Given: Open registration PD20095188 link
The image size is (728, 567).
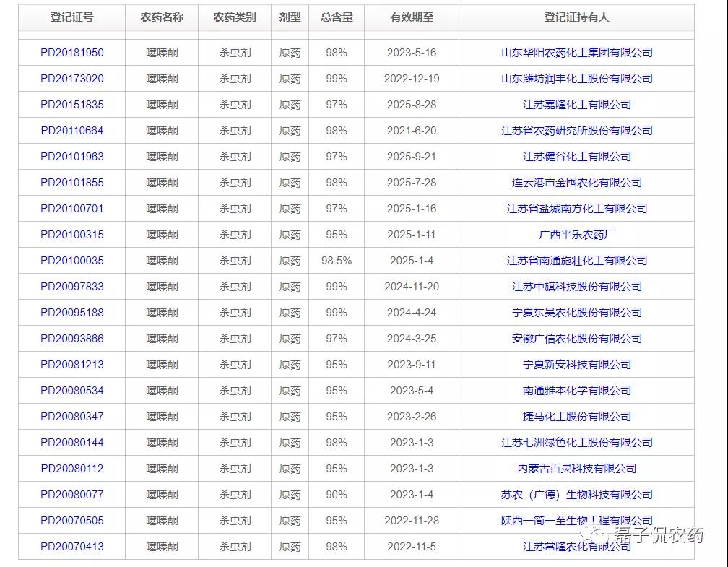Looking at the screenshot, I should [72, 313].
